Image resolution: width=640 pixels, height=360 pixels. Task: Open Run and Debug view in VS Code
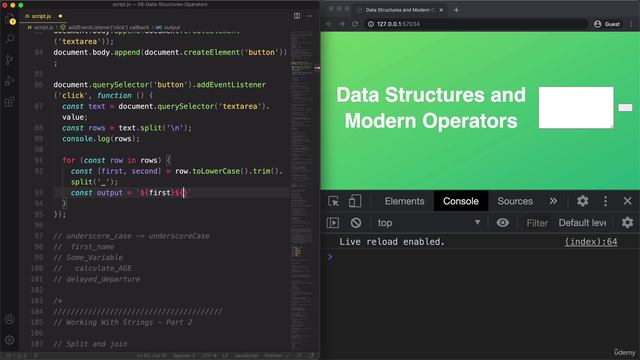point(10,81)
